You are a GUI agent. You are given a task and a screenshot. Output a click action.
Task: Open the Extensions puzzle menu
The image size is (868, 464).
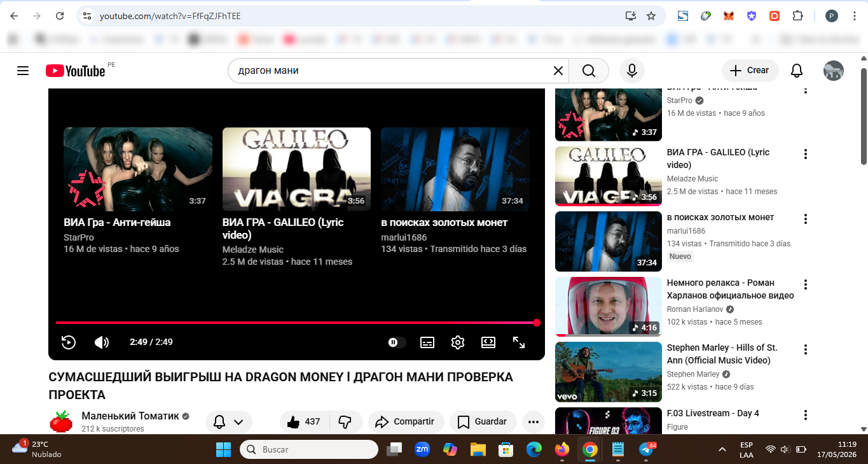(x=797, y=16)
